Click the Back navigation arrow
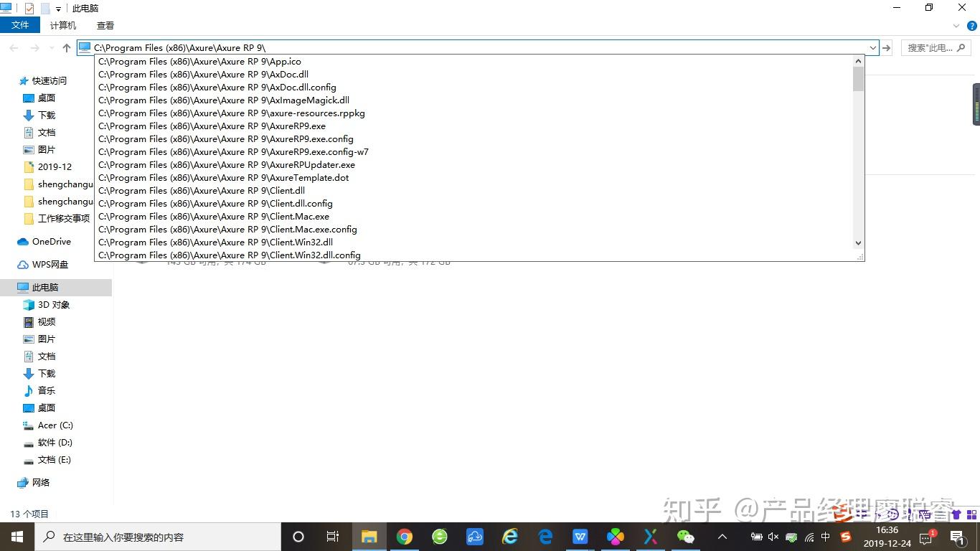This screenshot has height=551, width=980. pos(14,48)
